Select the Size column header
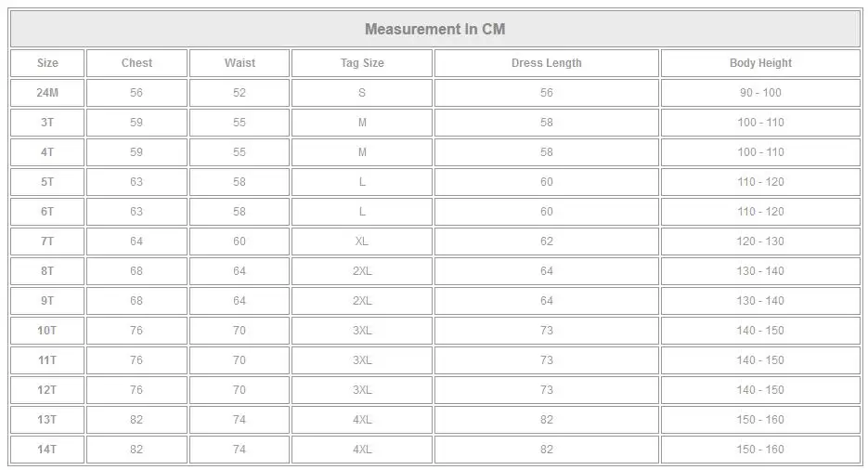 tap(47, 63)
